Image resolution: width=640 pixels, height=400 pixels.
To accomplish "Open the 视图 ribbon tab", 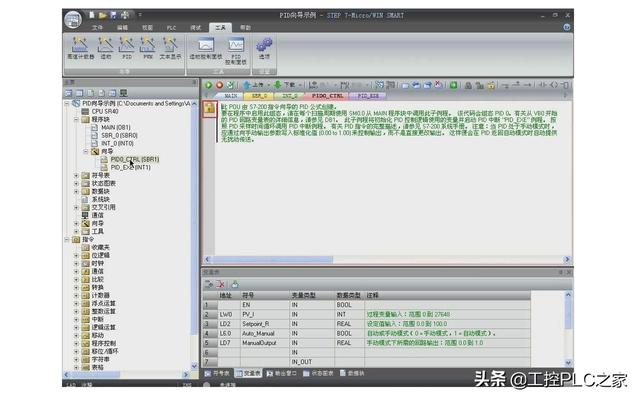I will [147, 27].
